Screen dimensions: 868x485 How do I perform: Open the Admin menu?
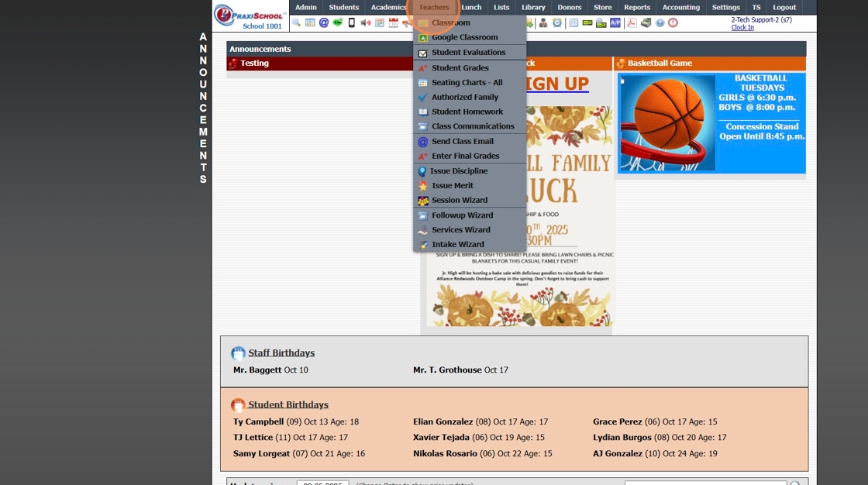(x=305, y=7)
